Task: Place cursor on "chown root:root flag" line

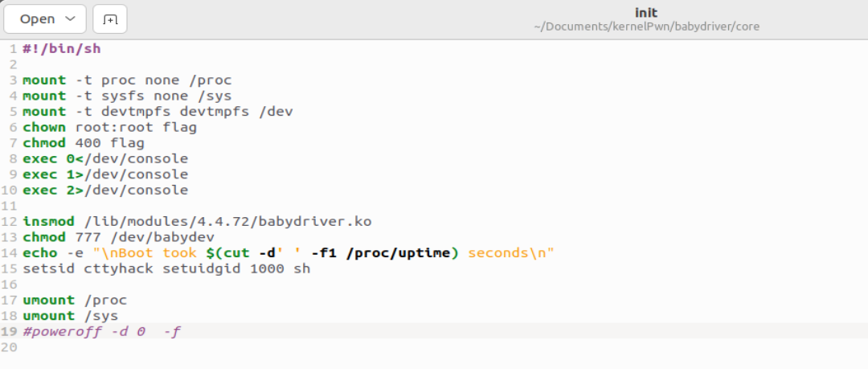Action: click(x=109, y=127)
